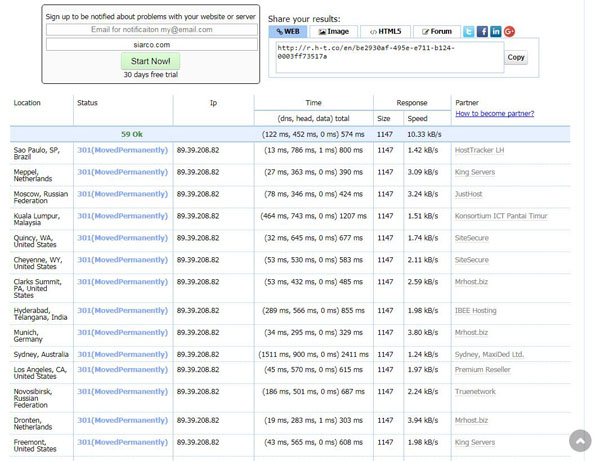Share results on Google Plus

pyautogui.click(x=509, y=31)
